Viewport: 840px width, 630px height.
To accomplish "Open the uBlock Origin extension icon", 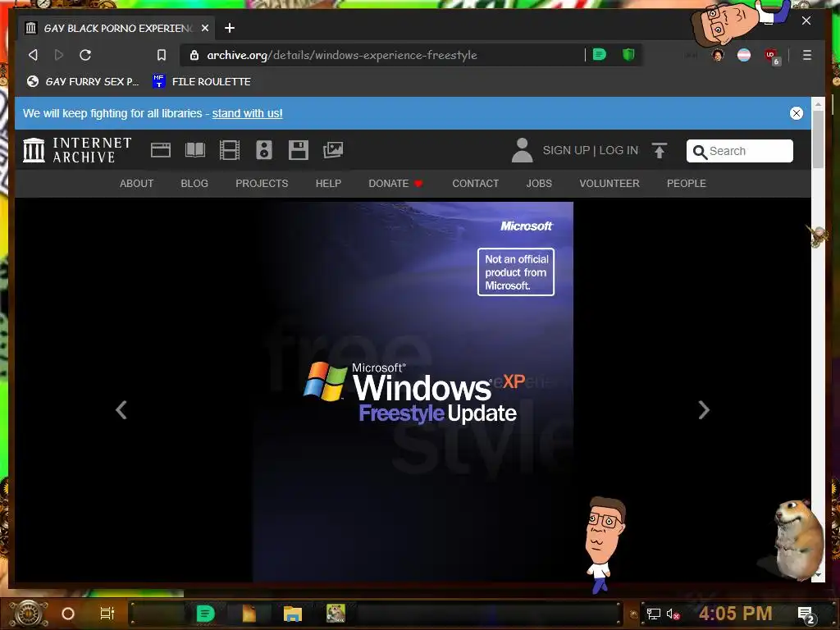I will click(x=771, y=56).
